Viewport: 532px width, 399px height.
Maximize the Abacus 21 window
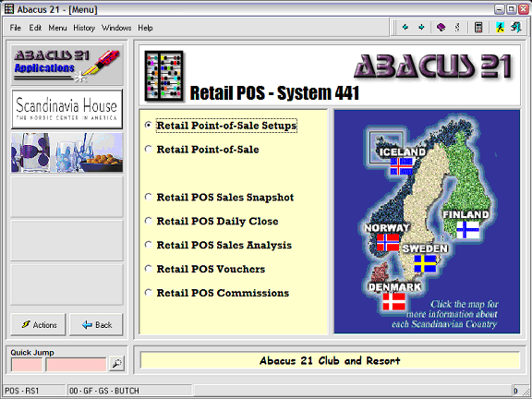(512, 9)
